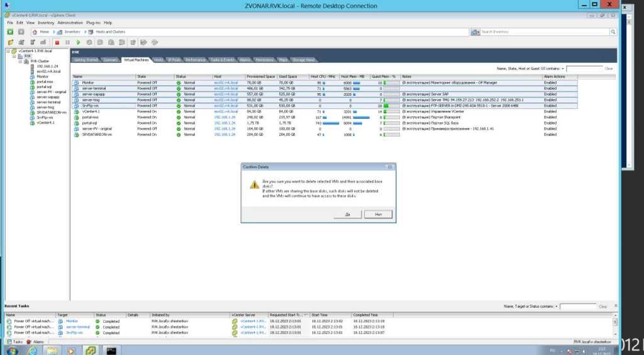Collapse the vCenter4-1.RVK.local root node
This screenshot has width=644, height=355.
[x=7, y=51]
